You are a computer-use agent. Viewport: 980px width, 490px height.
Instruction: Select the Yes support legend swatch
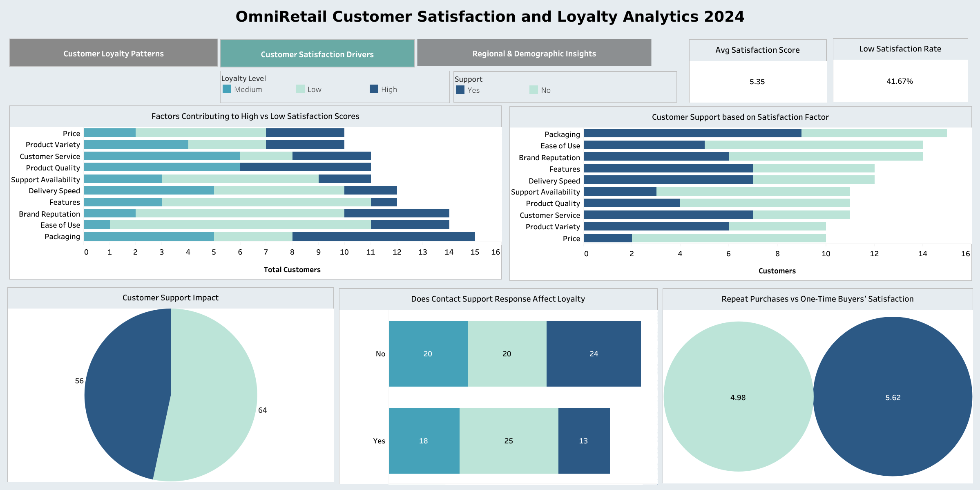point(460,90)
